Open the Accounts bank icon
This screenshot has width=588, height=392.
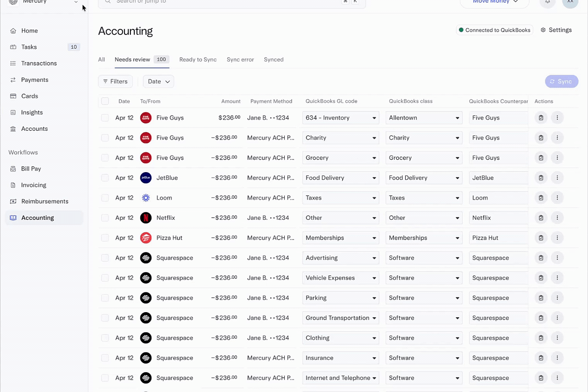tap(13, 129)
